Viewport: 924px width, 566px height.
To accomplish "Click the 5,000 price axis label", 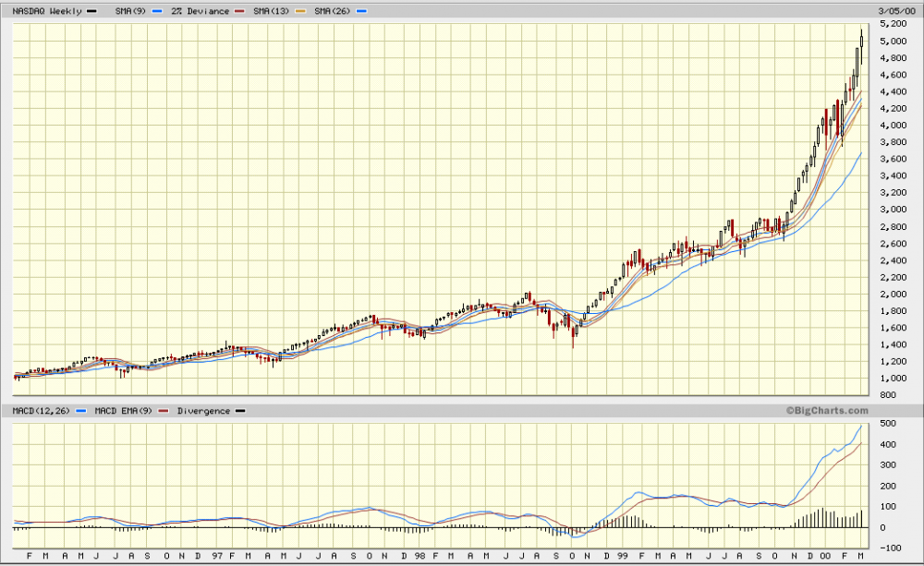I will [x=894, y=42].
